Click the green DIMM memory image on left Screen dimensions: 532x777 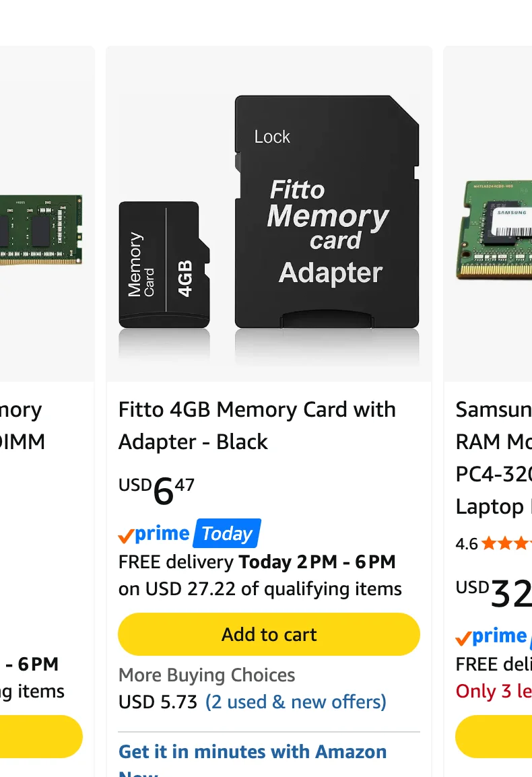[x=40, y=230]
